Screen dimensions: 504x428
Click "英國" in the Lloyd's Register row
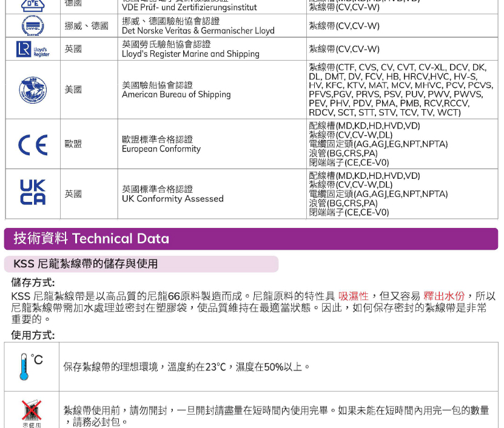click(x=73, y=49)
